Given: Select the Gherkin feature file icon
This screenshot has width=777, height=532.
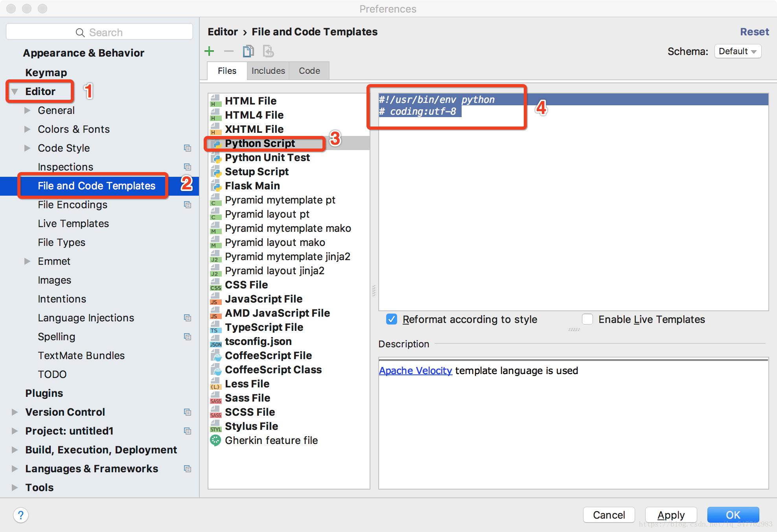Looking at the screenshot, I should point(215,440).
